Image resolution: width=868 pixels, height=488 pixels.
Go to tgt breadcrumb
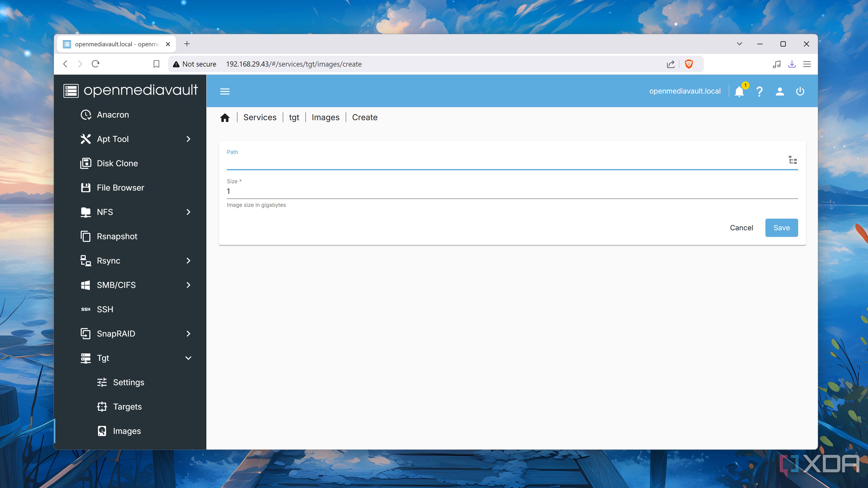294,117
